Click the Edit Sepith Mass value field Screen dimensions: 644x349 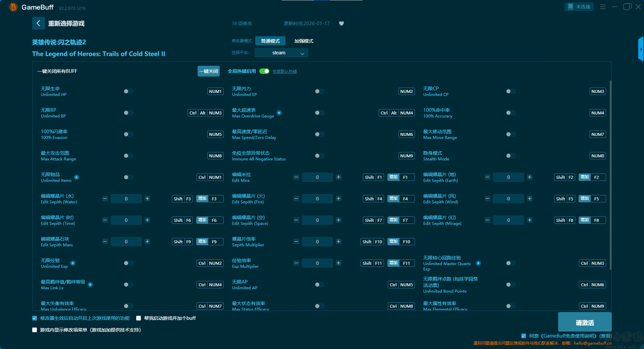click(126, 242)
